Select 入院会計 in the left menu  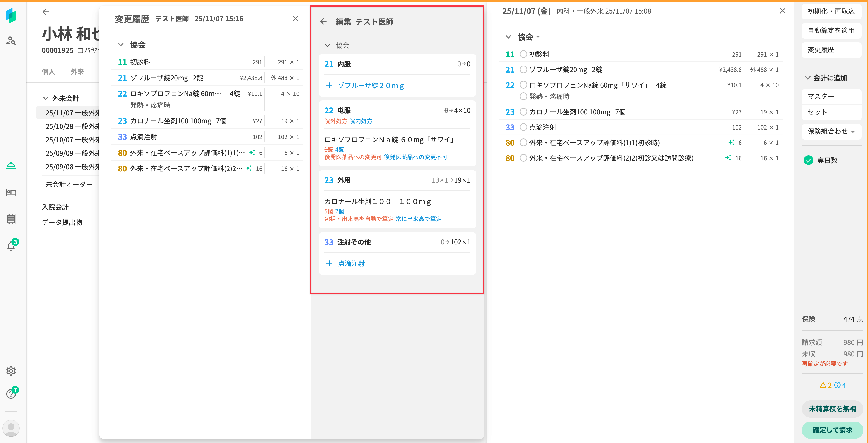click(x=55, y=207)
